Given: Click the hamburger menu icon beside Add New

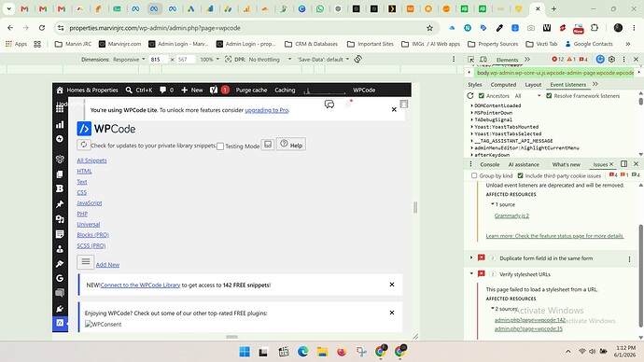Looking at the screenshot, I should (x=86, y=261).
